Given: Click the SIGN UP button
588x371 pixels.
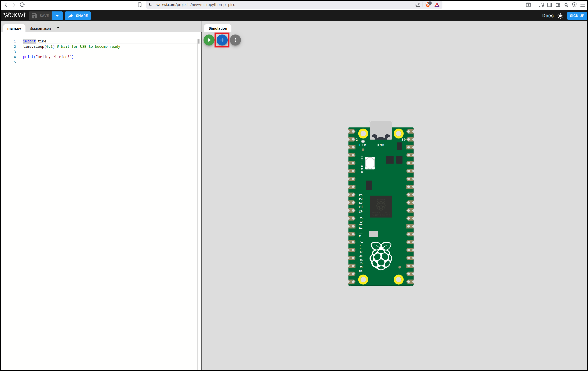Looking at the screenshot, I should pos(577,16).
